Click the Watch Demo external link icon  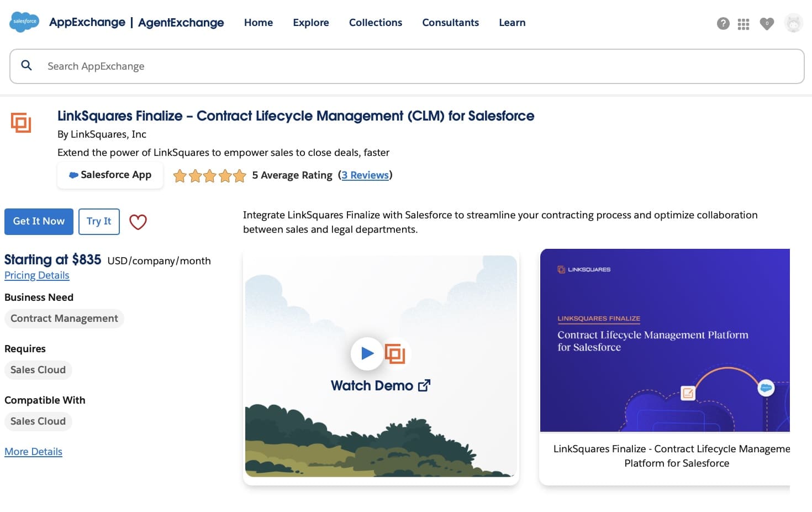(424, 385)
